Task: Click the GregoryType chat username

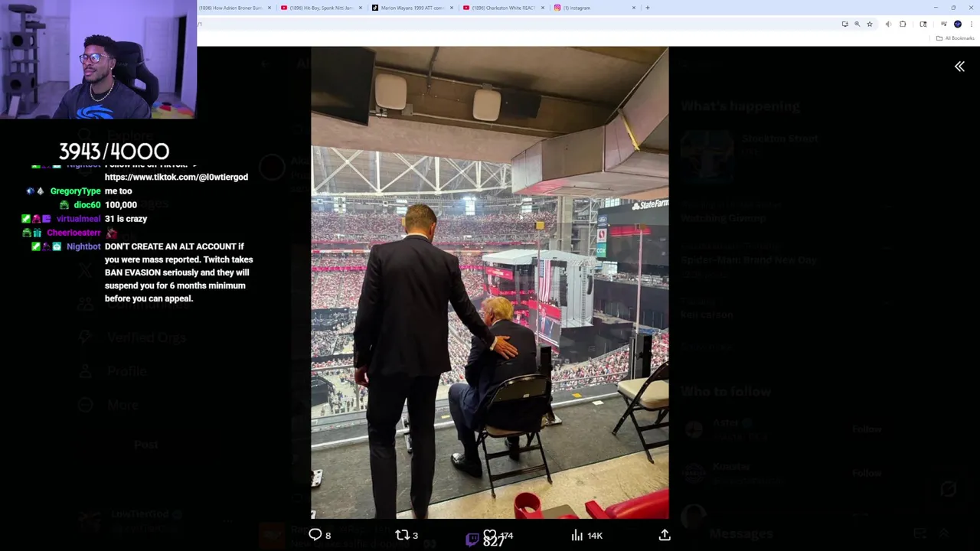Action: tap(75, 191)
